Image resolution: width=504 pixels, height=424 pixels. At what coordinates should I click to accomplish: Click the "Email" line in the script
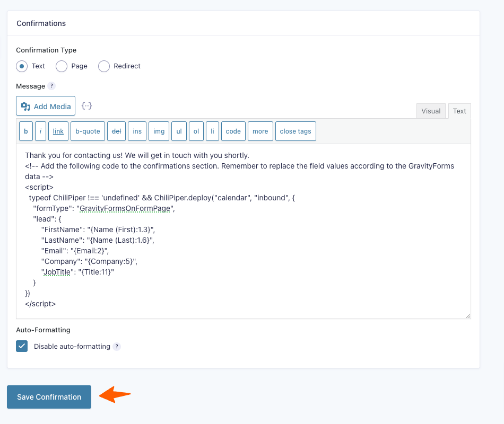coord(75,251)
